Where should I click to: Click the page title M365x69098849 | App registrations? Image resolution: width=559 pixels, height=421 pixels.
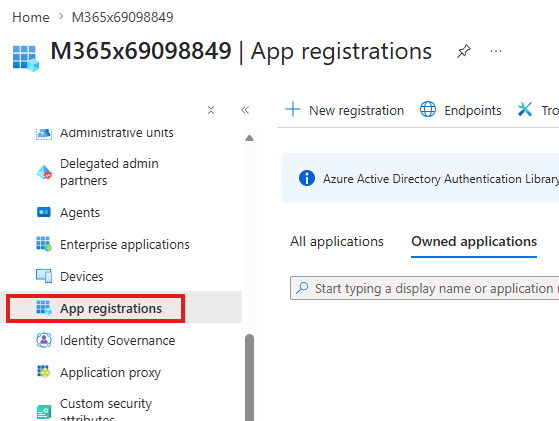(x=241, y=51)
